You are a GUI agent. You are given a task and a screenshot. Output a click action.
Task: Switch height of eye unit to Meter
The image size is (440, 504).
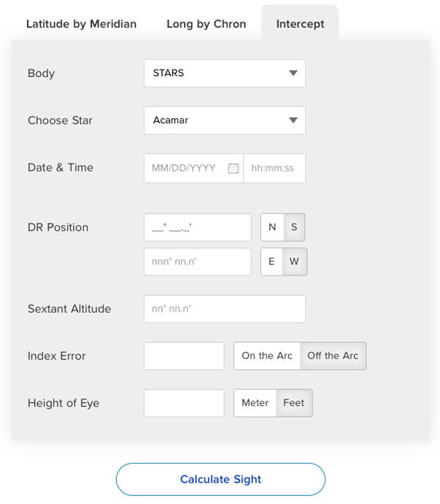click(255, 403)
